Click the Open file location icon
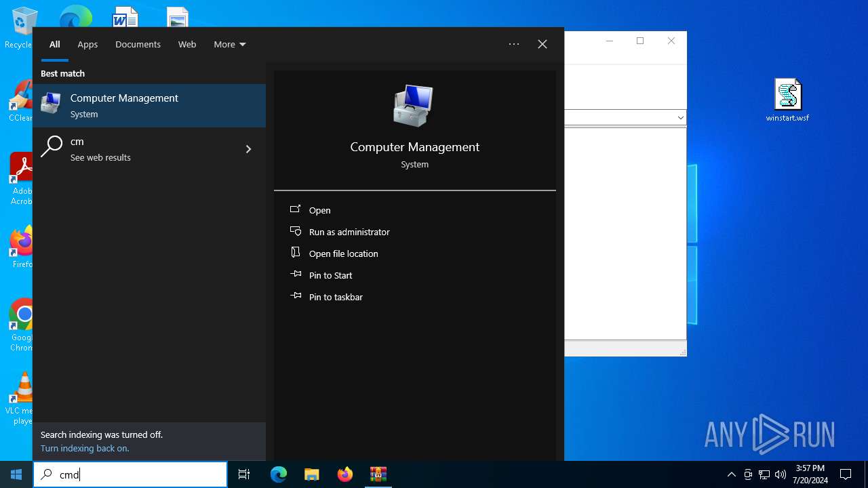Image resolution: width=868 pixels, height=488 pixels. click(296, 252)
